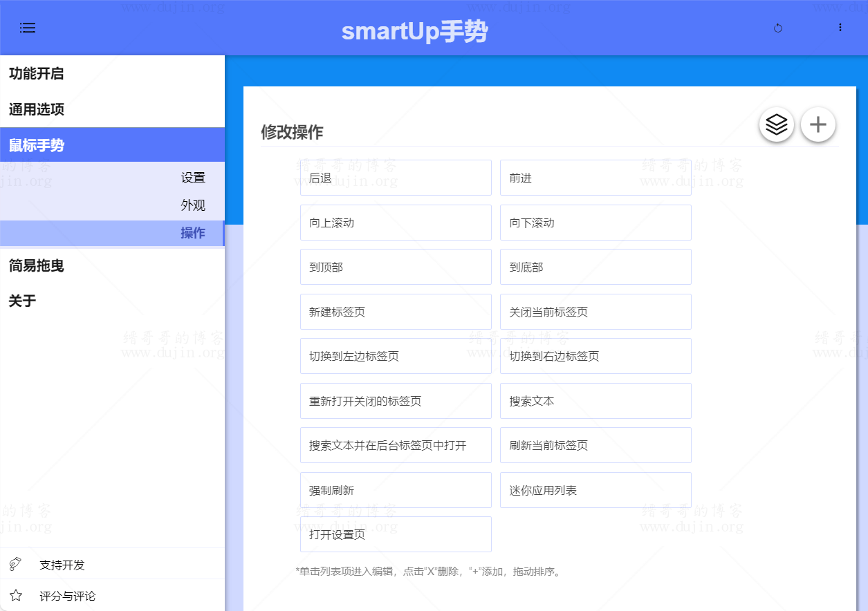Screen dimensions: 868x611
Task: Edit the 重新打开关闭的标签页 action item
Action: tap(396, 401)
